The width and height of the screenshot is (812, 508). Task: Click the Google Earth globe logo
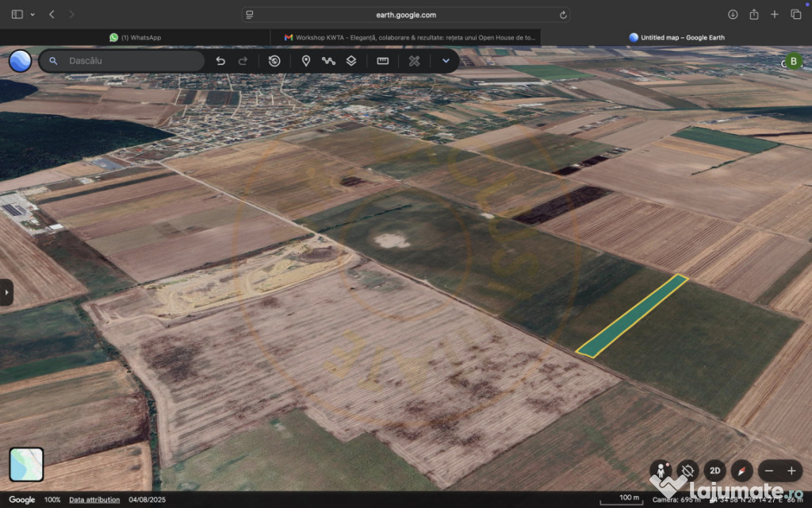pos(20,60)
